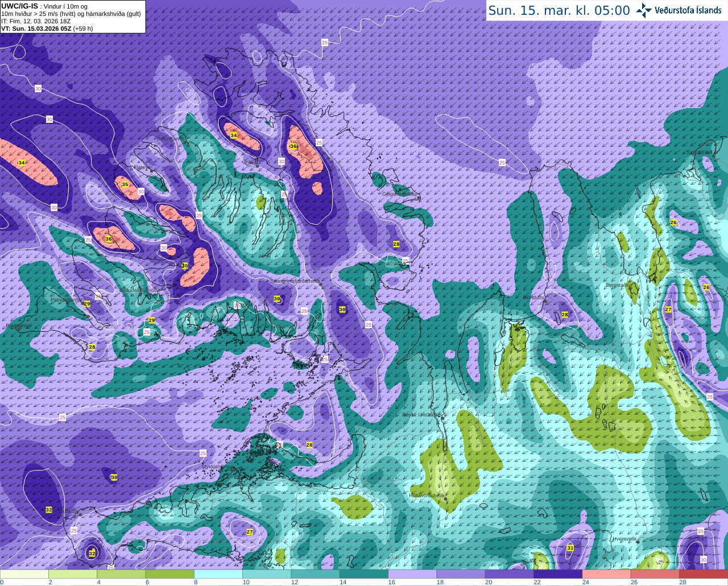Click the timestamp Sun. 15. mar. kl. 05:00
The height and width of the screenshot is (586, 728).
[559, 10]
